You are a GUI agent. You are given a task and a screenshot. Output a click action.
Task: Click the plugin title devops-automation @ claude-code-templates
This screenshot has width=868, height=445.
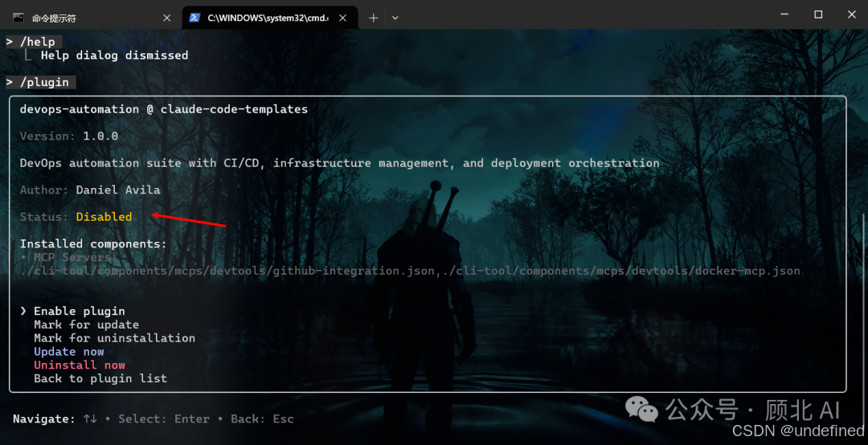pos(164,109)
